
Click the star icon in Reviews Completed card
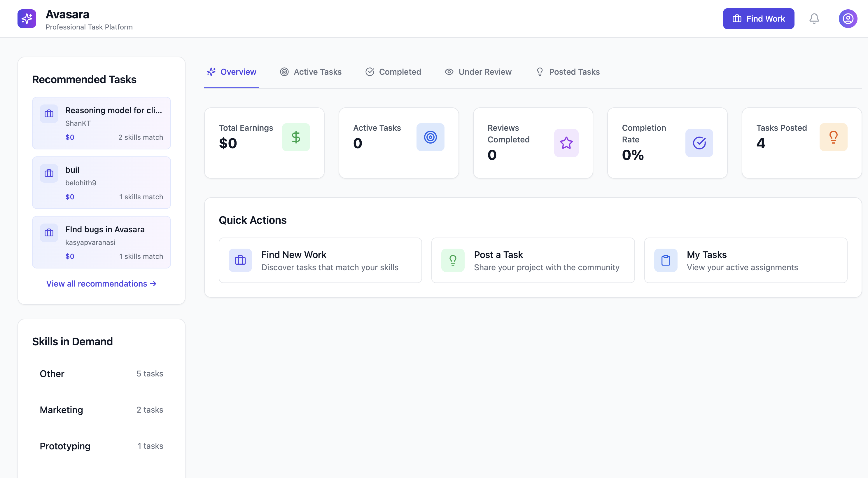pyautogui.click(x=566, y=143)
